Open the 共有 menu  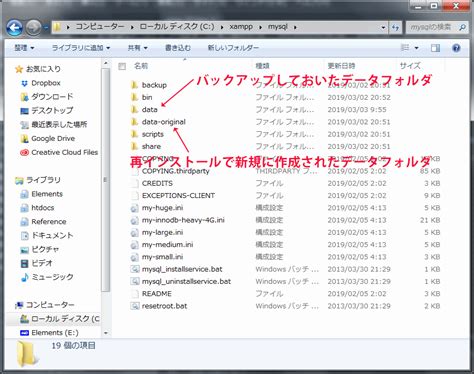(137, 48)
